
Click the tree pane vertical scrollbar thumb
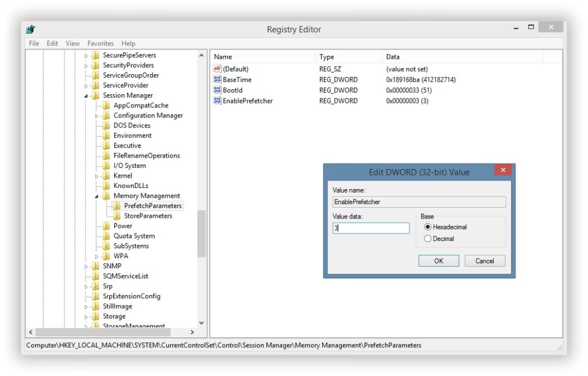pos(202,233)
